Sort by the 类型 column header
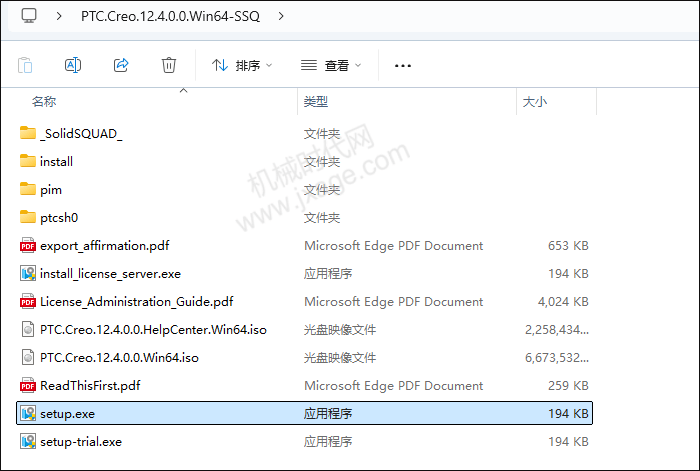 [x=316, y=101]
